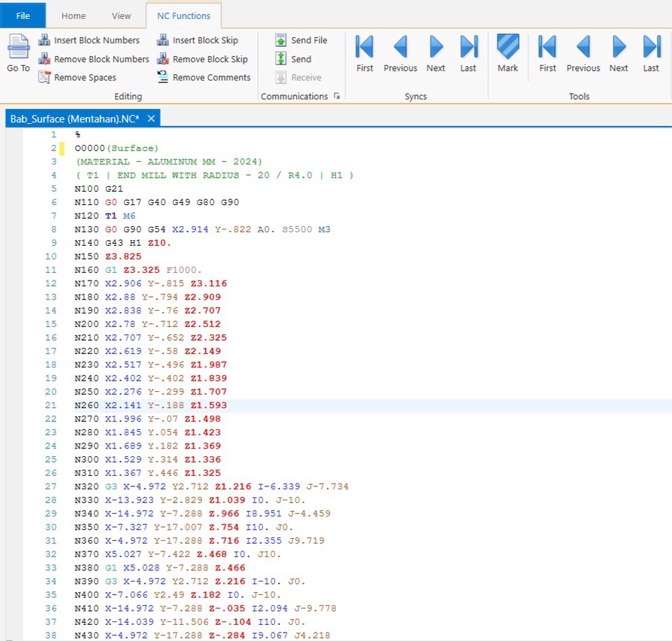
Task: Click Z3.825 on line N150
Action: (x=123, y=256)
